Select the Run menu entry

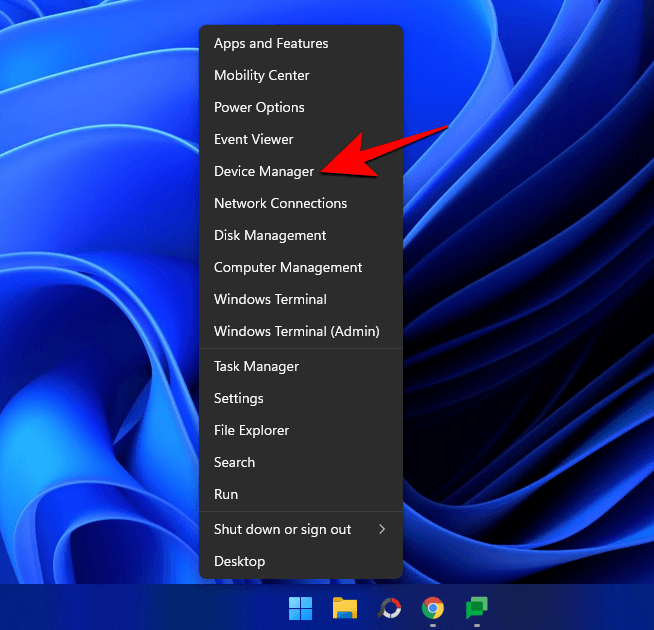coord(226,494)
